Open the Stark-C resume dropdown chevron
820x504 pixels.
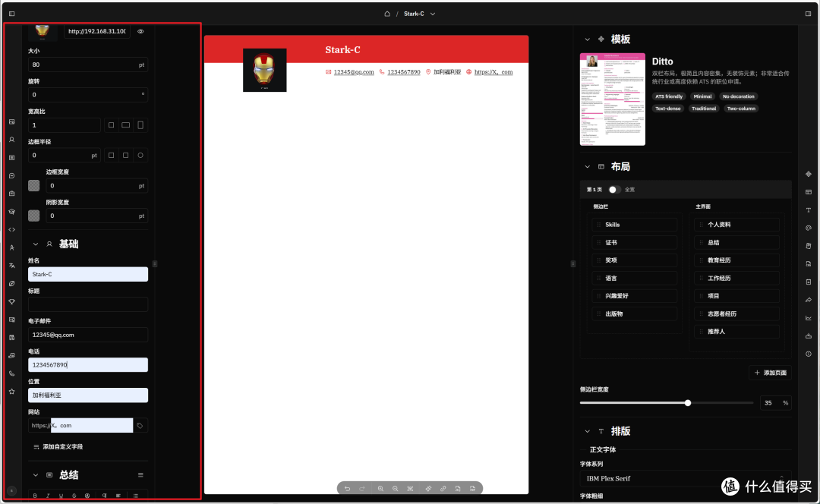pyautogui.click(x=433, y=14)
